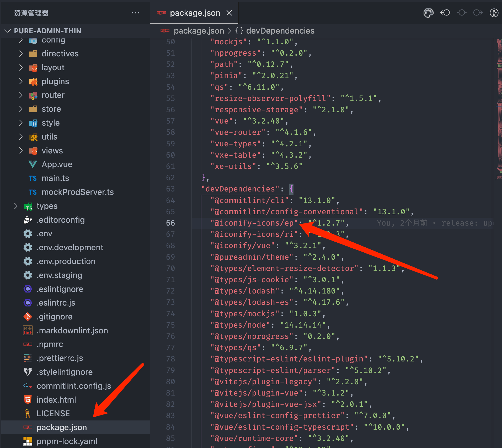The height and width of the screenshot is (448, 502).
Task: Go to previous change arrow icon
Action: (445, 13)
